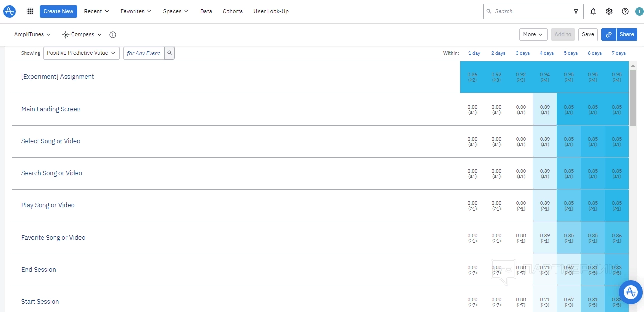This screenshot has width=644, height=312.
Task: Expand the More options dropdown
Action: click(533, 35)
